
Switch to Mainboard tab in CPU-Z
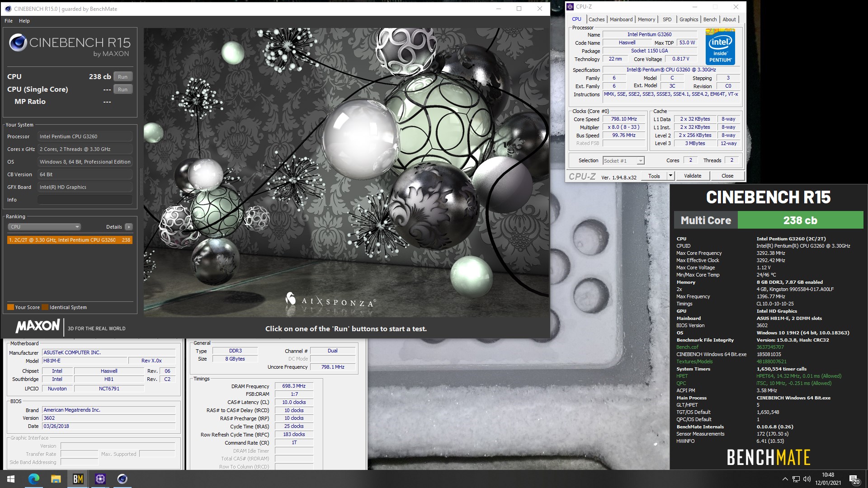[x=621, y=19]
